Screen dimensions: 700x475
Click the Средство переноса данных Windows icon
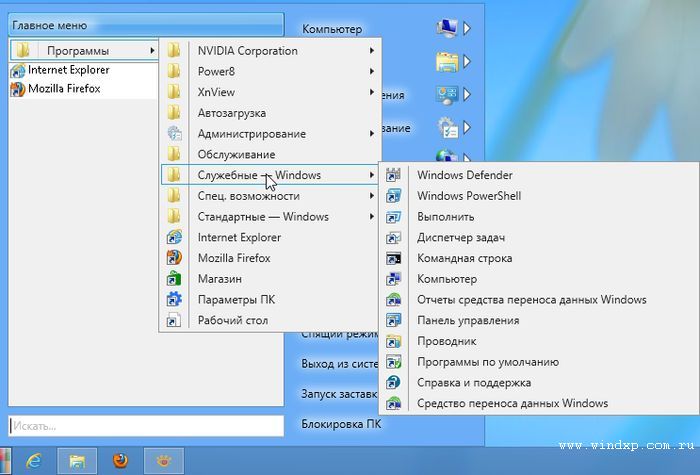[393, 403]
